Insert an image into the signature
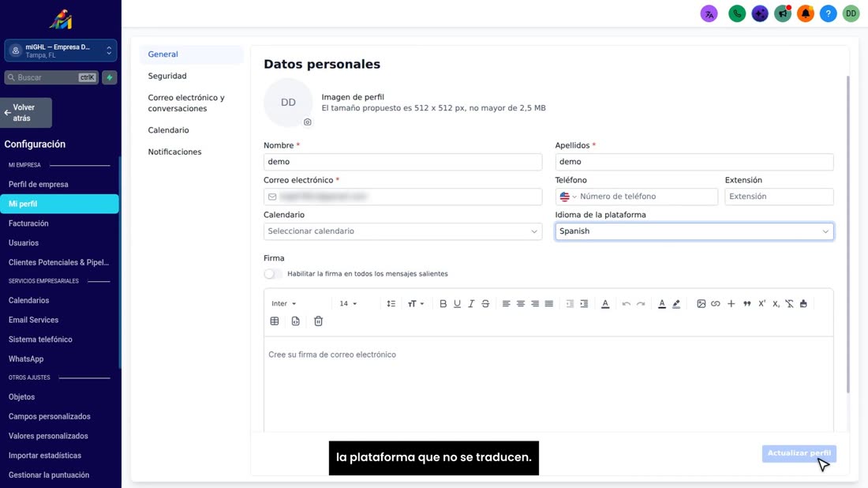 pyautogui.click(x=701, y=303)
